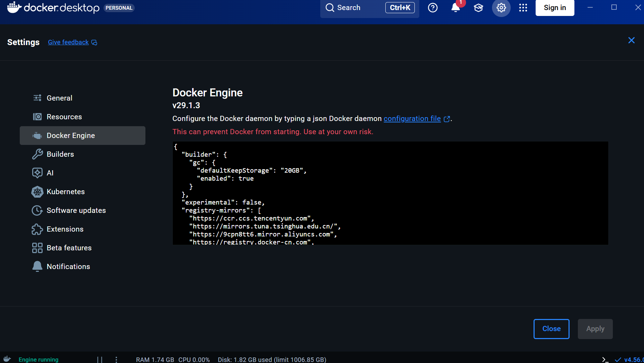The width and height of the screenshot is (644, 363).
Task: Open the notifications bell in header
Action: [x=456, y=8]
